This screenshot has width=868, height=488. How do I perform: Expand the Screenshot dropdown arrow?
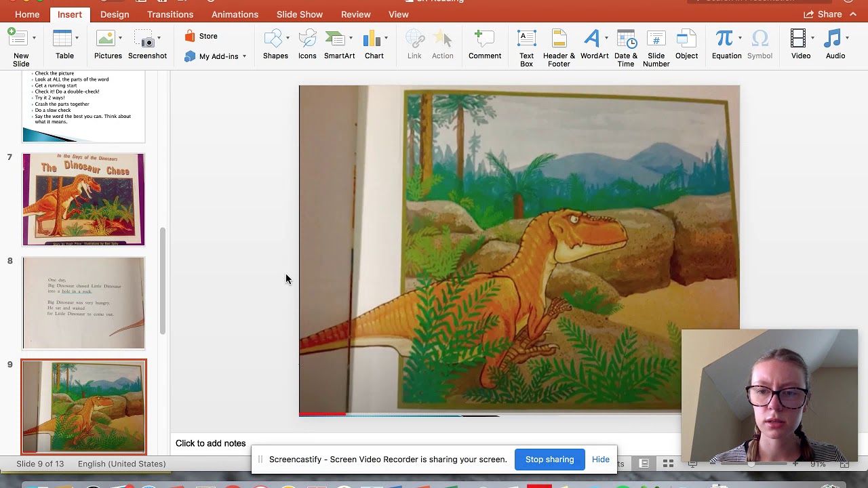pyautogui.click(x=159, y=38)
